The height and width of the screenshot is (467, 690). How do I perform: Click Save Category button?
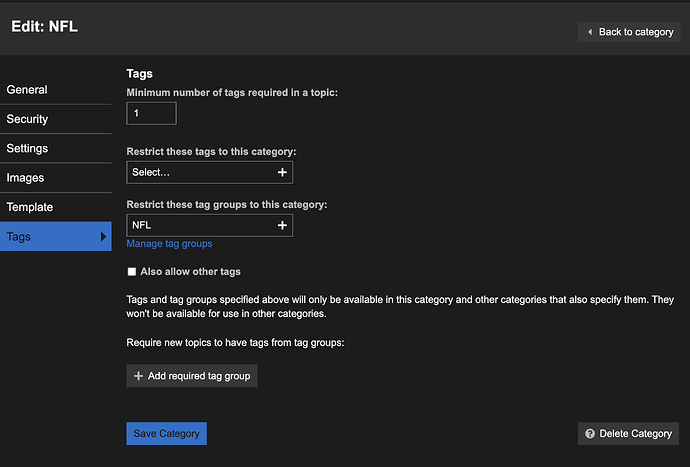[166, 434]
